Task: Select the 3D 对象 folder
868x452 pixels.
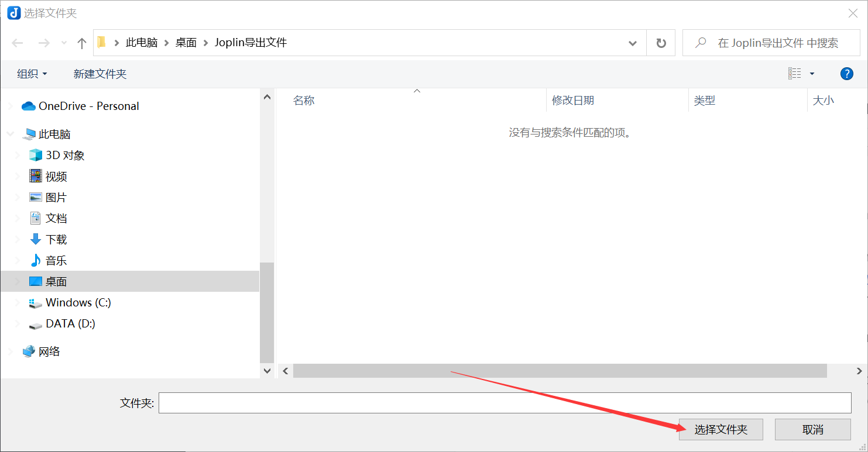Action: pos(65,156)
